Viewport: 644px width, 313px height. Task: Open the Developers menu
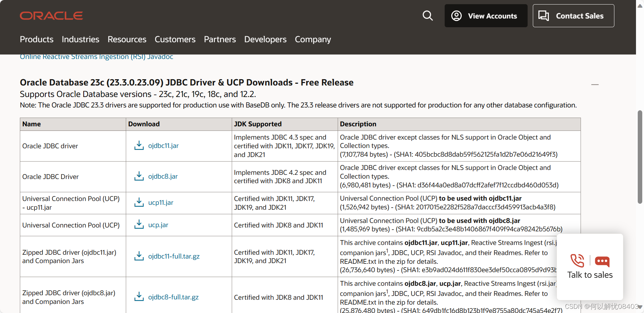[x=265, y=39]
